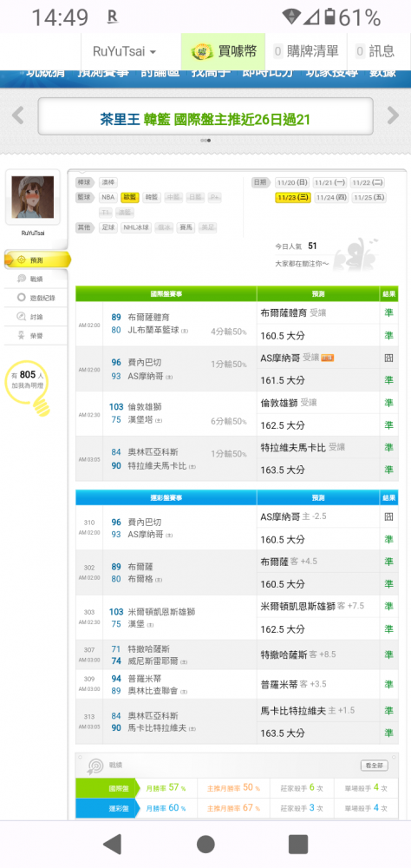411x868 pixels.
Task: Click the 看全部 button in 戰績
Action: pyautogui.click(x=374, y=766)
